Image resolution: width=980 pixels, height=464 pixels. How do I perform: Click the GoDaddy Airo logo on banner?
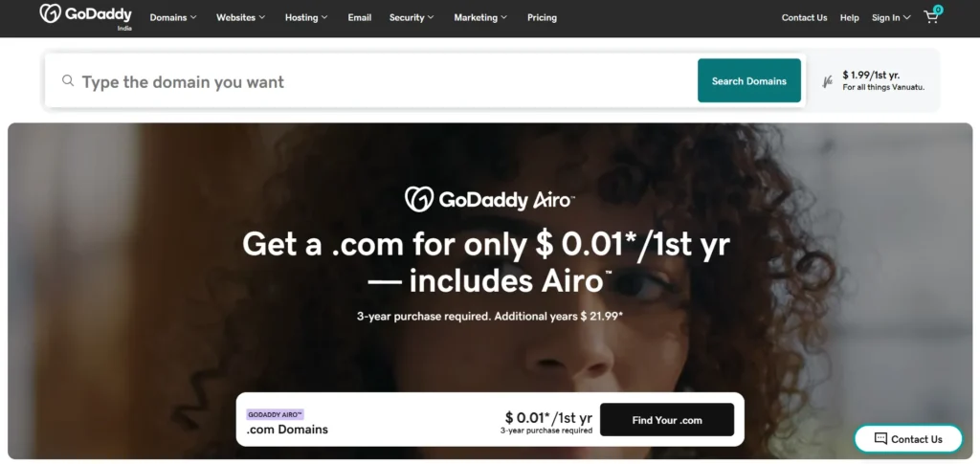click(x=489, y=199)
